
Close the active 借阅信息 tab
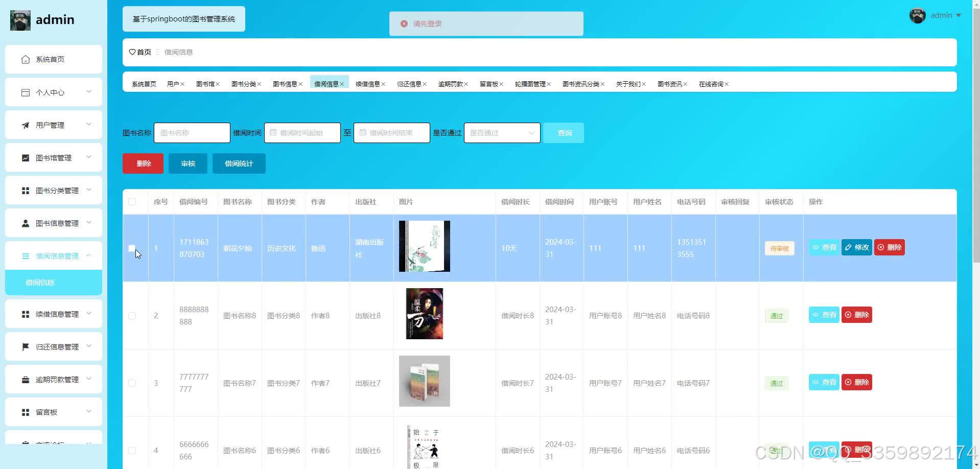(x=342, y=84)
